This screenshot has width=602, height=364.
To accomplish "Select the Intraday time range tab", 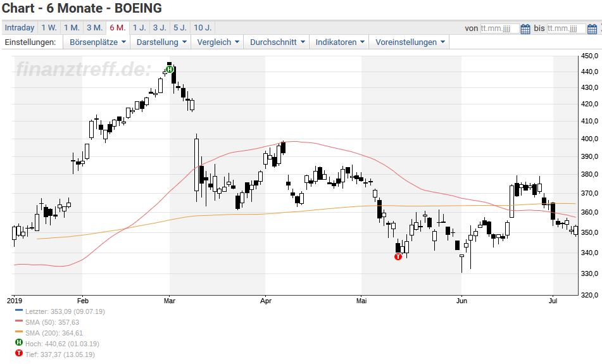I will click(20, 28).
